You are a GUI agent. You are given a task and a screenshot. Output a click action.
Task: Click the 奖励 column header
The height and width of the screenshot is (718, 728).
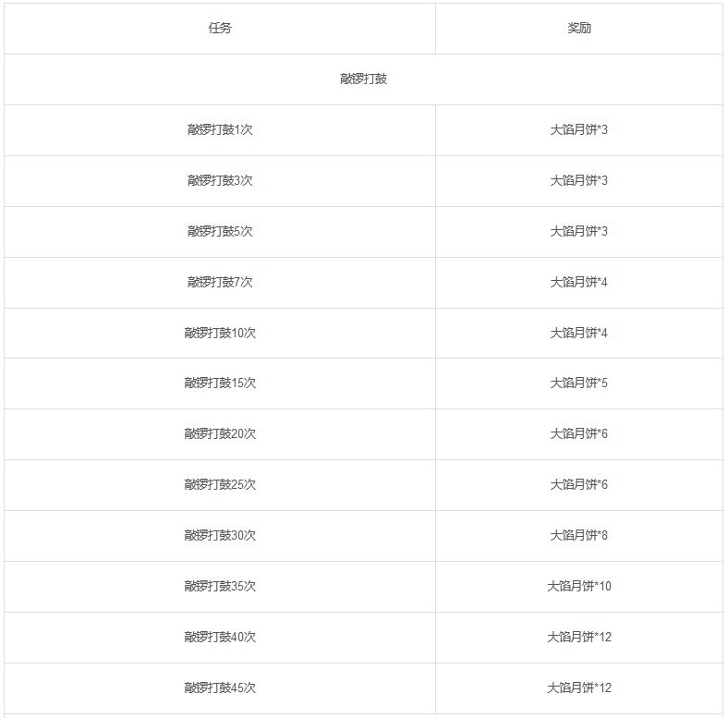(579, 29)
